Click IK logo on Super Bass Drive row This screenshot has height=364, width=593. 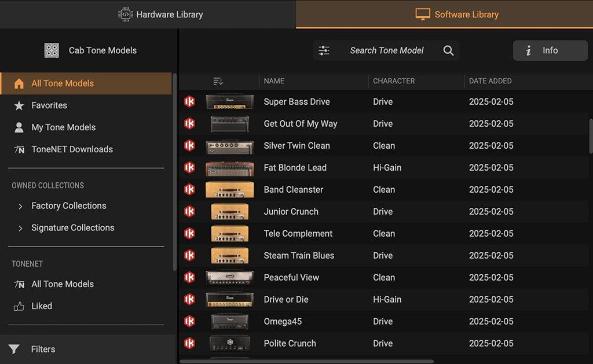point(189,102)
